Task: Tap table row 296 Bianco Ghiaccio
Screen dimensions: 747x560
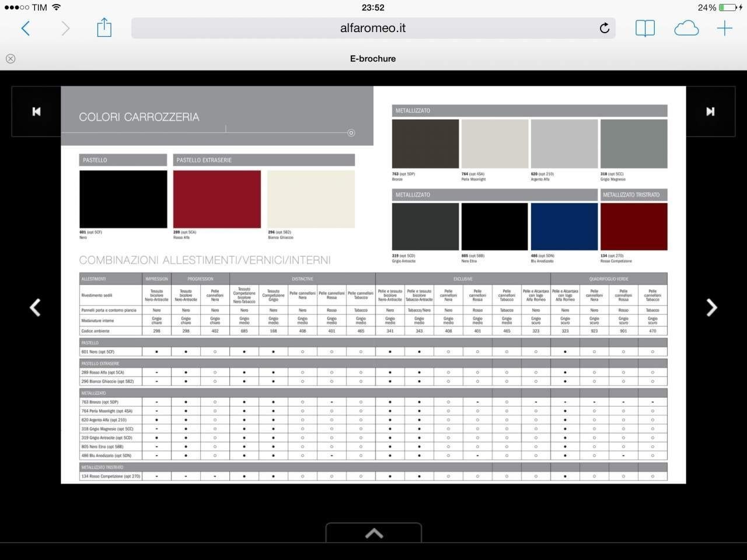Action: tap(373, 381)
